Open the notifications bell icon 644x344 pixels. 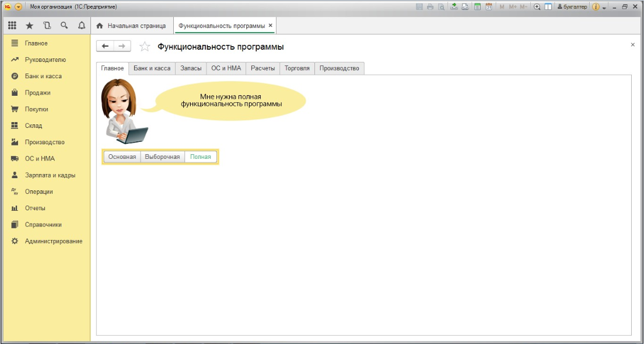coord(82,26)
